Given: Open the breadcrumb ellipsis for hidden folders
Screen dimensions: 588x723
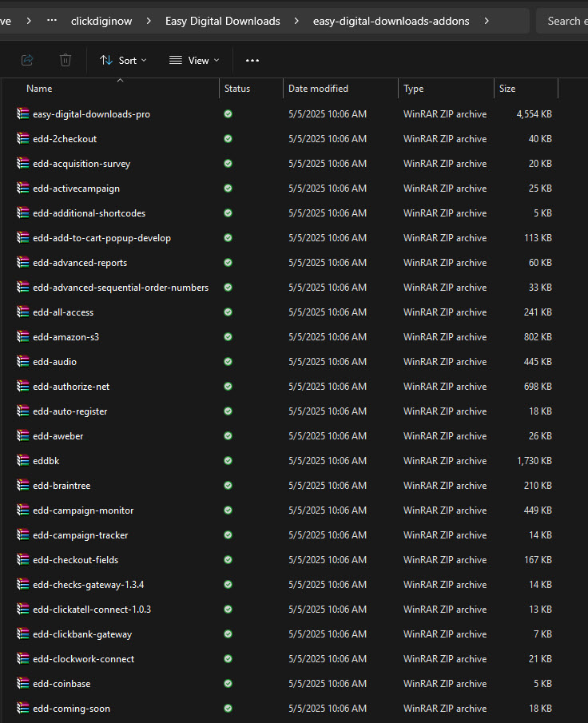Looking at the screenshot, I should click(52, 21).
